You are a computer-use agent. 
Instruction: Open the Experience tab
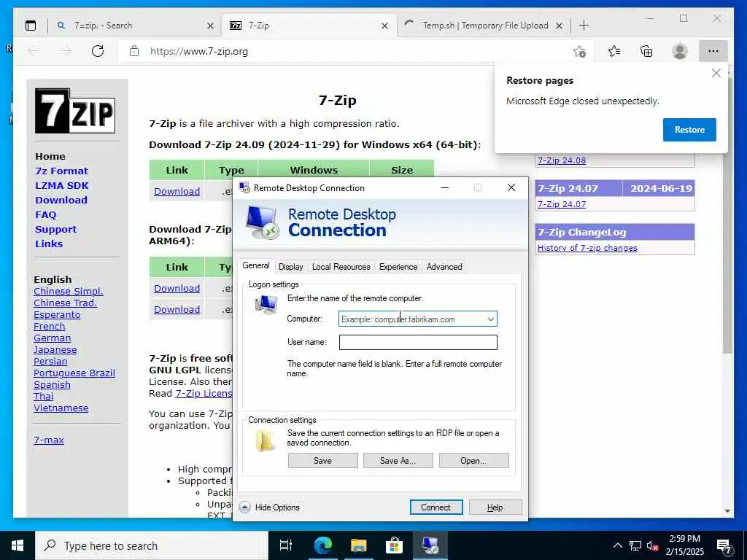[398, 267]
